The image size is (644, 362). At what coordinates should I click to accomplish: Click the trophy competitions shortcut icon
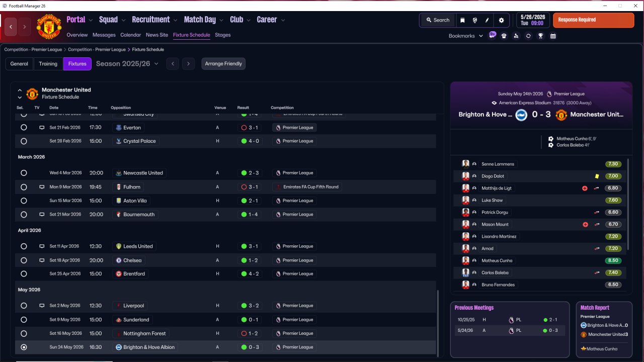[x=540, y=36]
